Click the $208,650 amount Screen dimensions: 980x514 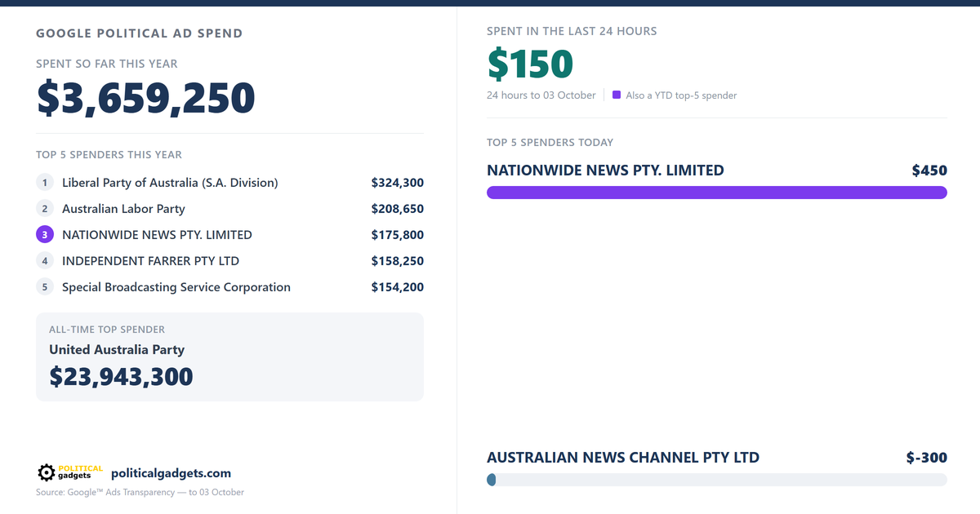[398, 209]
